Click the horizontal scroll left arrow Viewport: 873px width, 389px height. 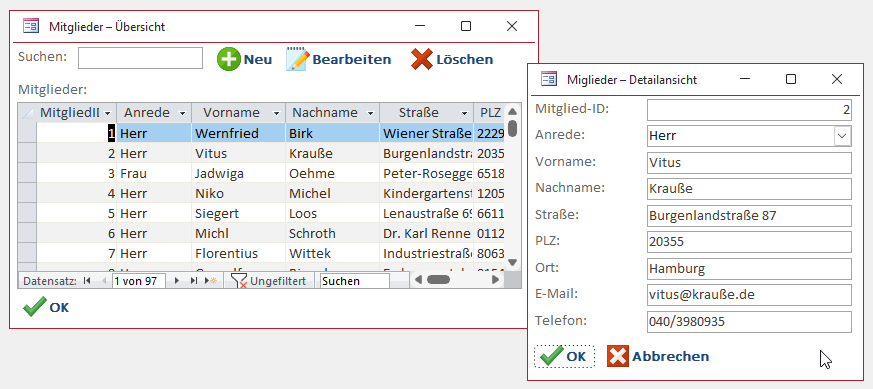tap(418, 280)
